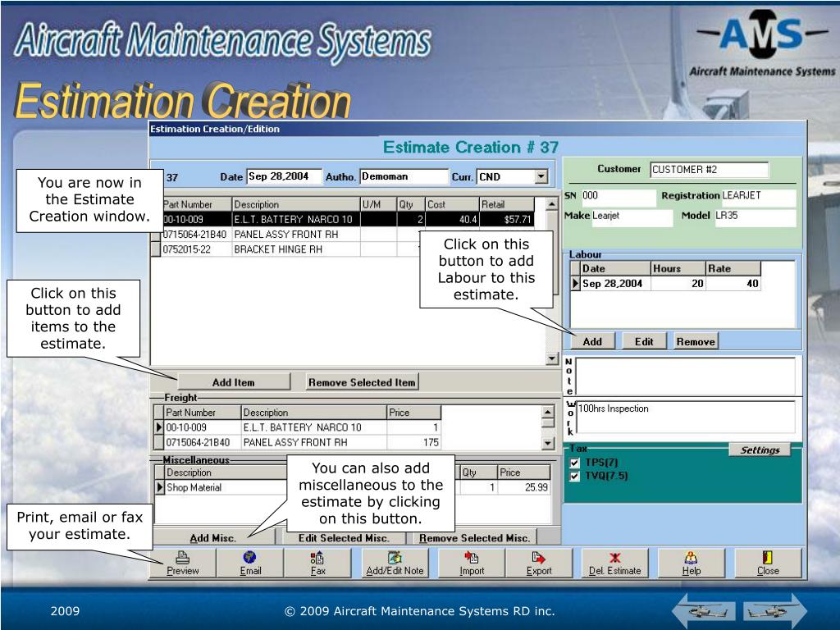Click the Hours column header in Labour

point(678,268)
